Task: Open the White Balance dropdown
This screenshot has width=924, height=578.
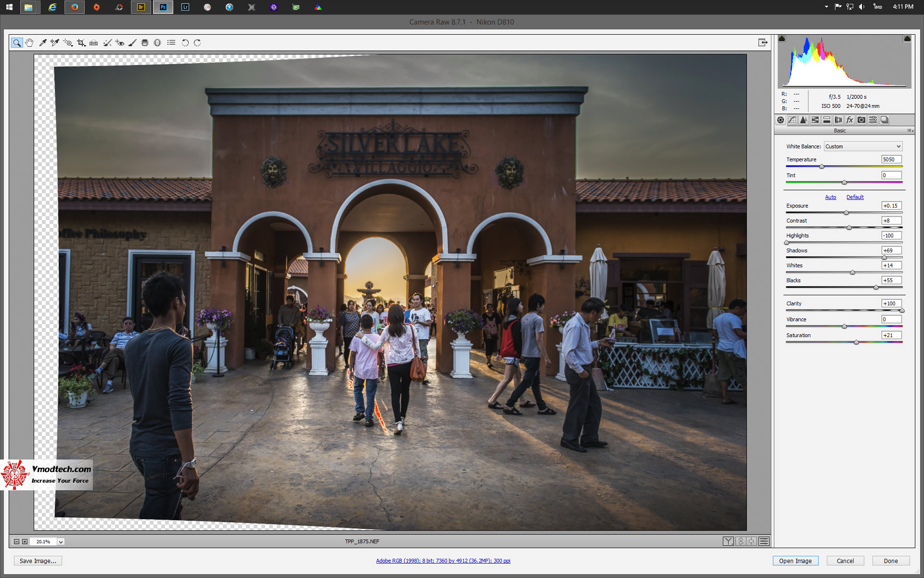Action: coord(863,146)
